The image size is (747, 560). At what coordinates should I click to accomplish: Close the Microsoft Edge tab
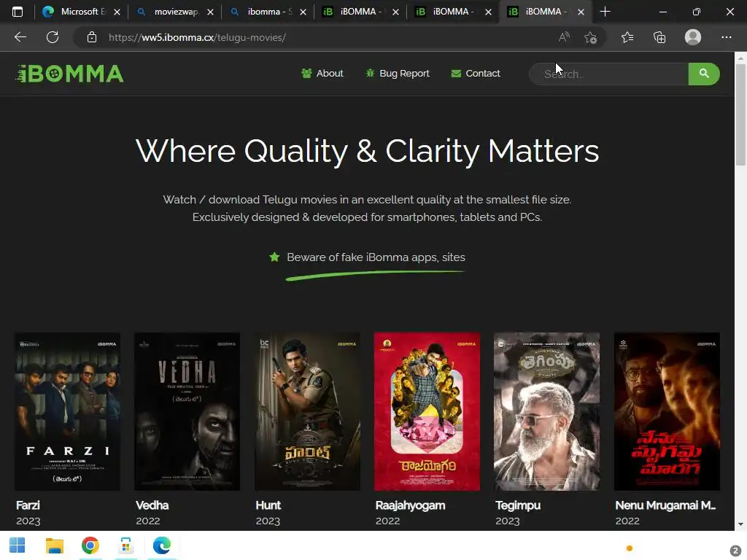pyautogui.click(x=117, y=12)
